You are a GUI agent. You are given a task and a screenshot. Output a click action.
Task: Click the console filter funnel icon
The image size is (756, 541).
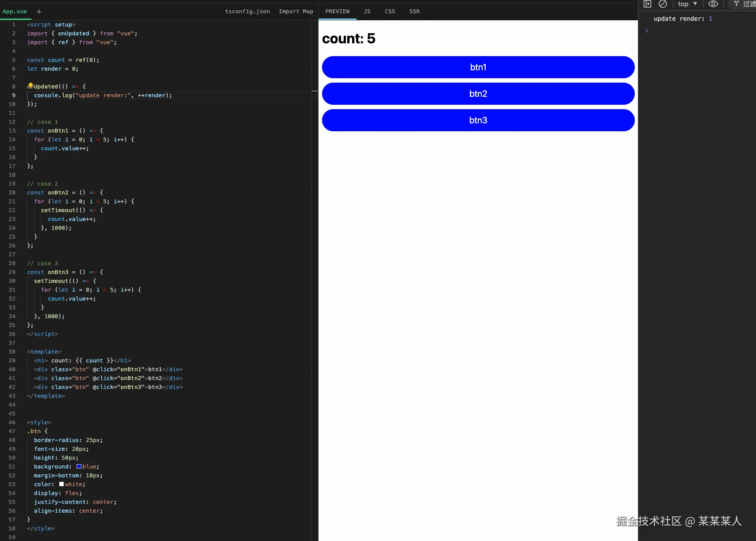tap(737, 4)
